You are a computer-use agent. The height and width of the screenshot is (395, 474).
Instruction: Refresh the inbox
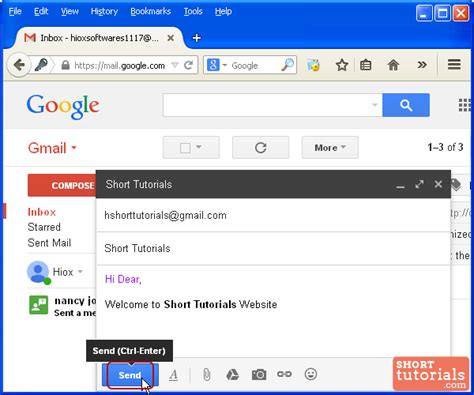coord(260,147)
